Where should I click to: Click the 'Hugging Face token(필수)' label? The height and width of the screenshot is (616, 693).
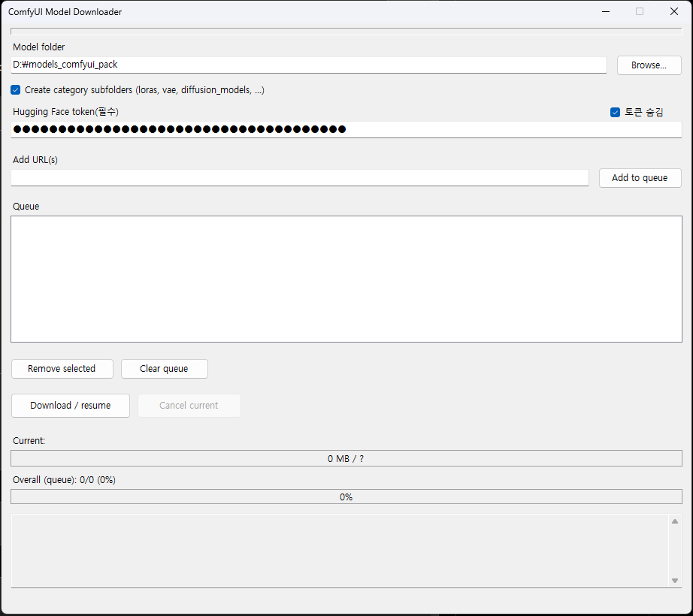(x=65, y=112)
